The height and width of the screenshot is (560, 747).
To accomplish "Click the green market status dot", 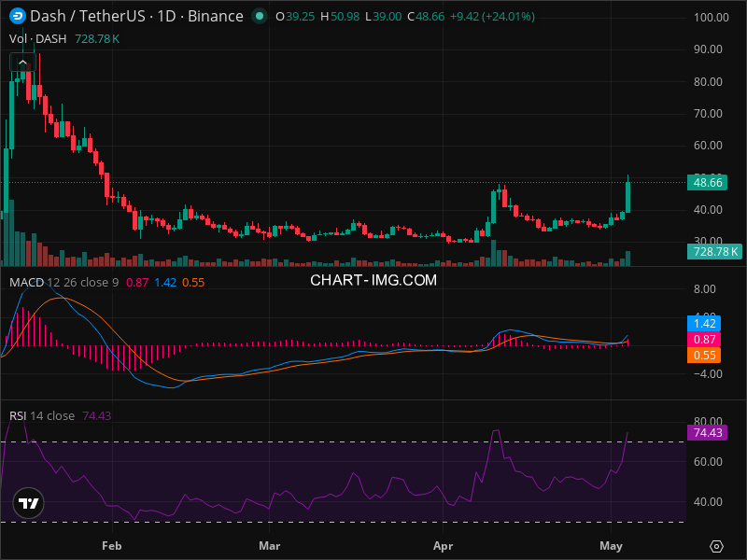I will [x=260, y=16].
